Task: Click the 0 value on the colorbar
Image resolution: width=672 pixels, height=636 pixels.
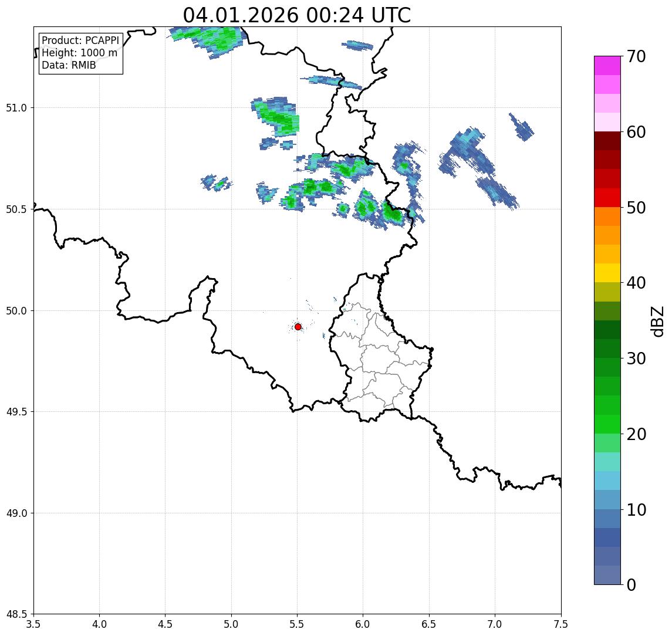Action: 632,584
